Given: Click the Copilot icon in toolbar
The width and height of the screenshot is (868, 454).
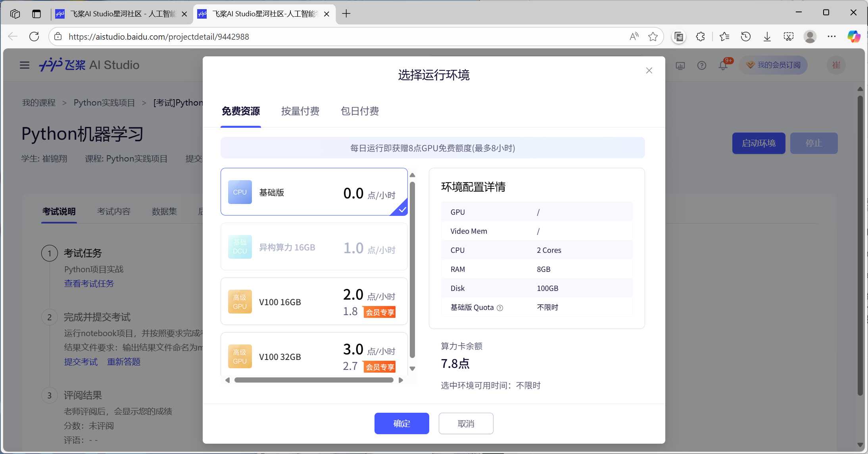Looking at the screenshot, I should [853, 37].
